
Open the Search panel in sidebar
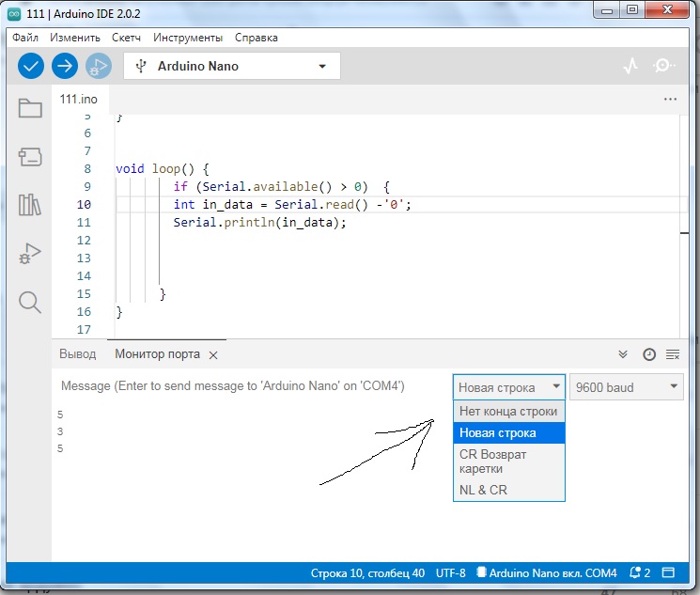[30, 302]
